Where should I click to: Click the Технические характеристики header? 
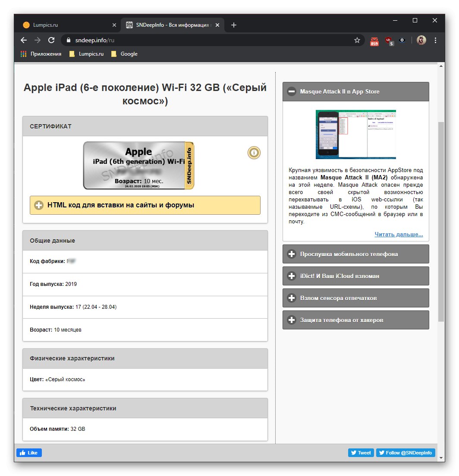[145, 408]
